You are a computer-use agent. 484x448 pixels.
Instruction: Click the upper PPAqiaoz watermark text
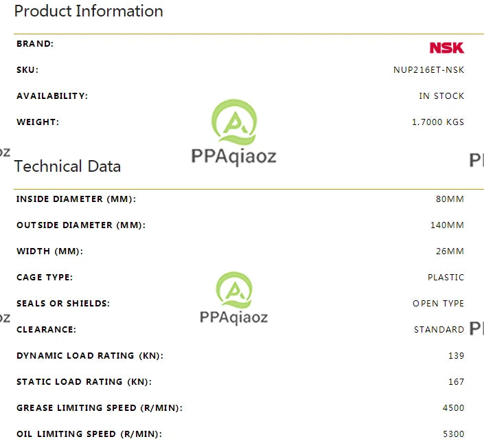233,157
